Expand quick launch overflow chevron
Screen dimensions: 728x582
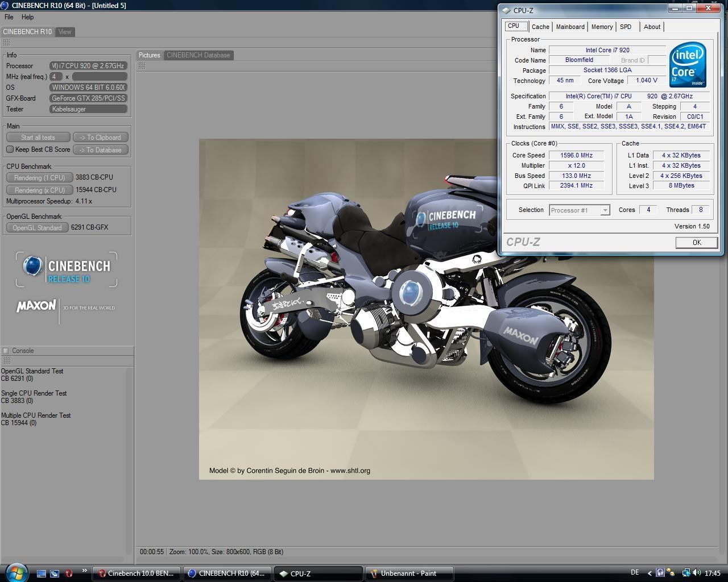click(85, 571)
